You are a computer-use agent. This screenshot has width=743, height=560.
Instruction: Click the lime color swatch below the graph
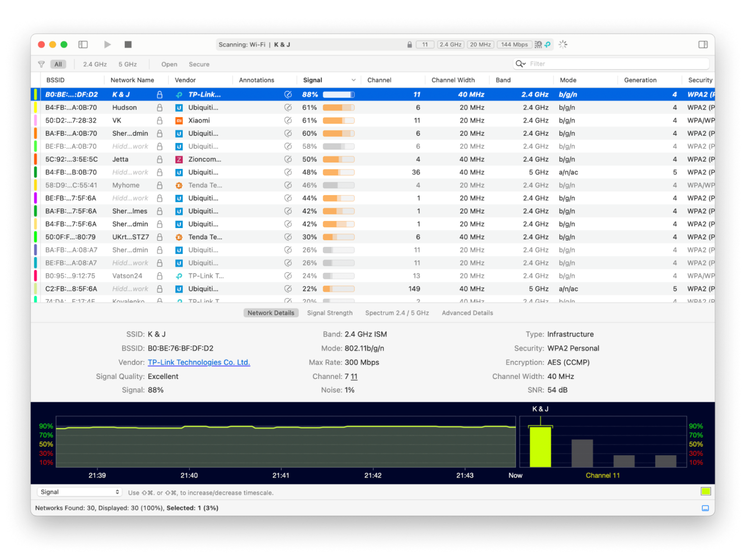point(705,491)
